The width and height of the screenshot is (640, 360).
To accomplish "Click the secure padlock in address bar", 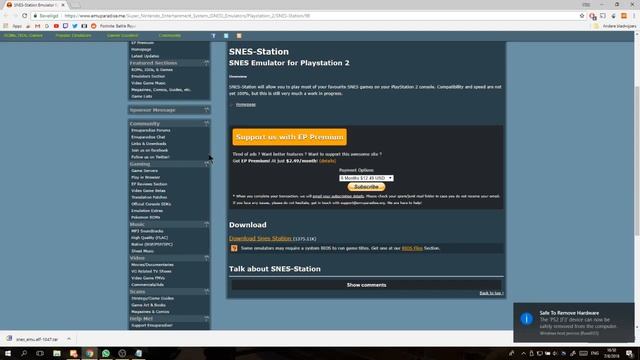I will (x=36, y=16).
